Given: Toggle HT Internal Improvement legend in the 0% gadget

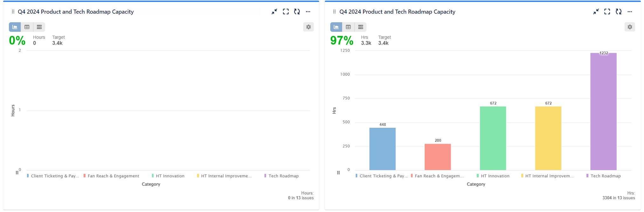Looking at the screenshot, I should tap(224, 176).
